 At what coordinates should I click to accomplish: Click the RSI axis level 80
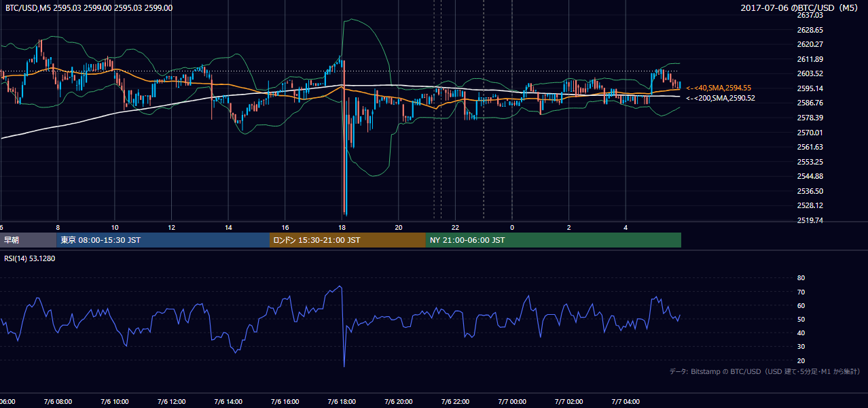pyautogui.click(x=801, y=278)
